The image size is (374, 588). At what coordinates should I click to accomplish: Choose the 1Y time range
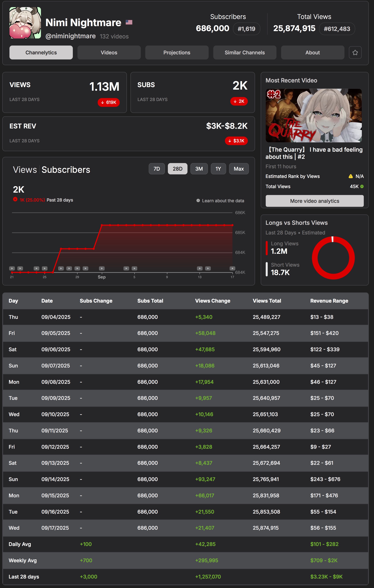click(x=218, y=169)
